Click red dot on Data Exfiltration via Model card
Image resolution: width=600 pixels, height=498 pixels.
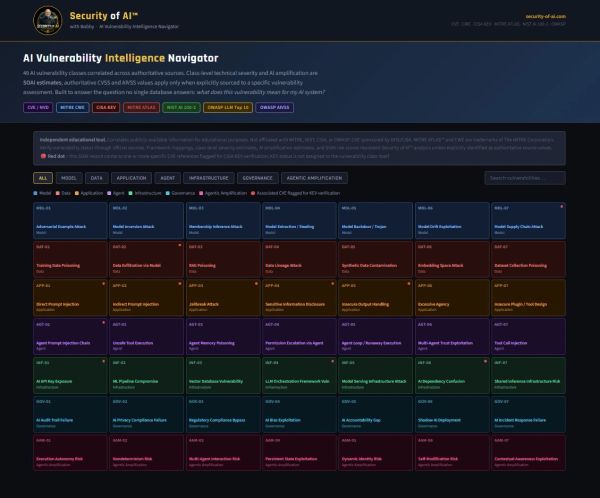pos(180,245)
